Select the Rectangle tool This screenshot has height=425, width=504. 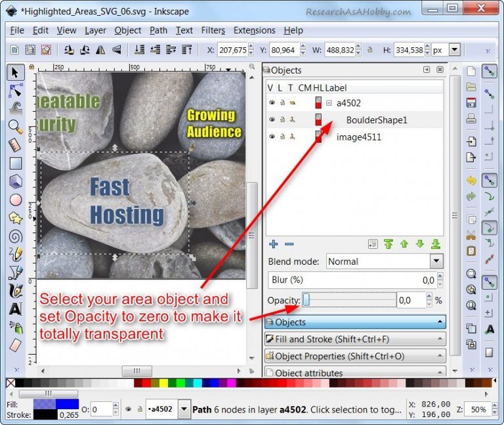[x=16, y=163]
